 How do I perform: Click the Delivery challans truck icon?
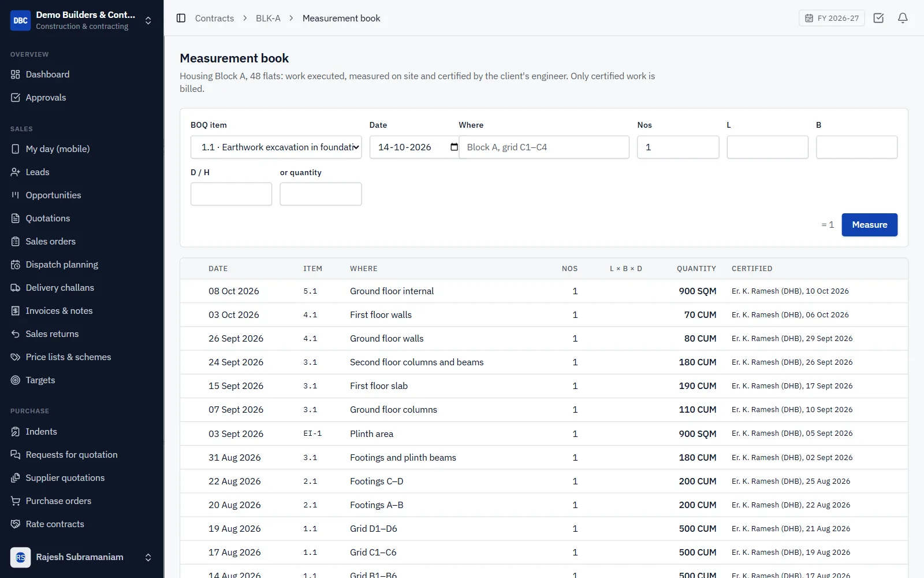(16, 288)
